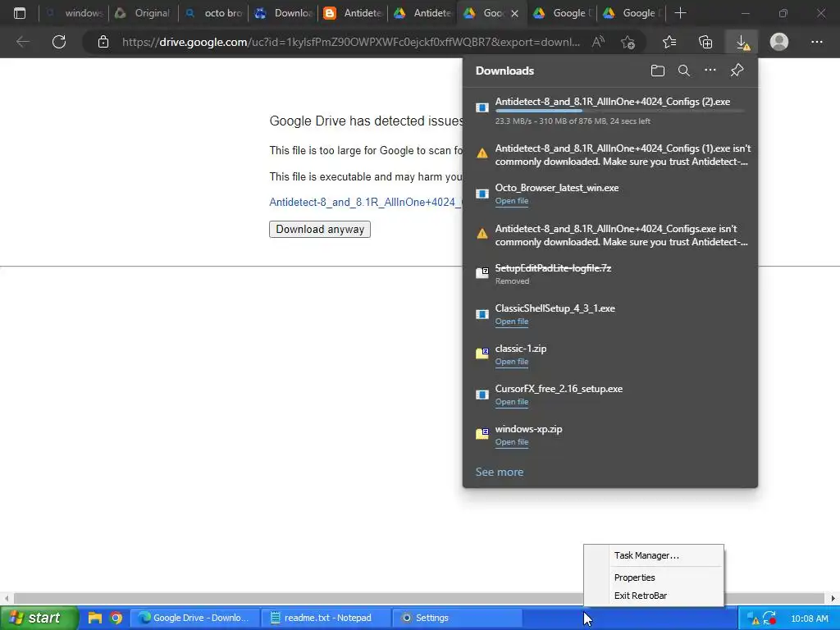Open the tab actions menu icon
This screenshot has width=840, height=630.
pyautogui.click(x=20, y=13)
